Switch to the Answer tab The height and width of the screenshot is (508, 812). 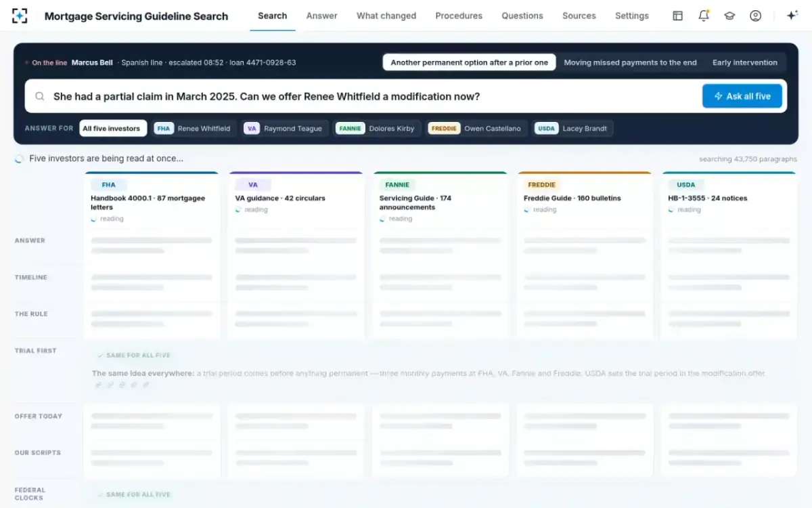click(x=321, y=16)
